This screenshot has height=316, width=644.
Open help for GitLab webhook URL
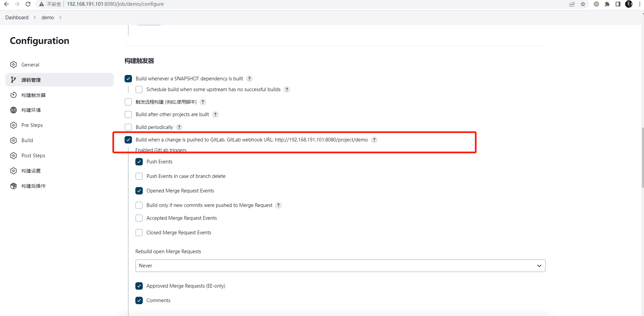point(374,139)
